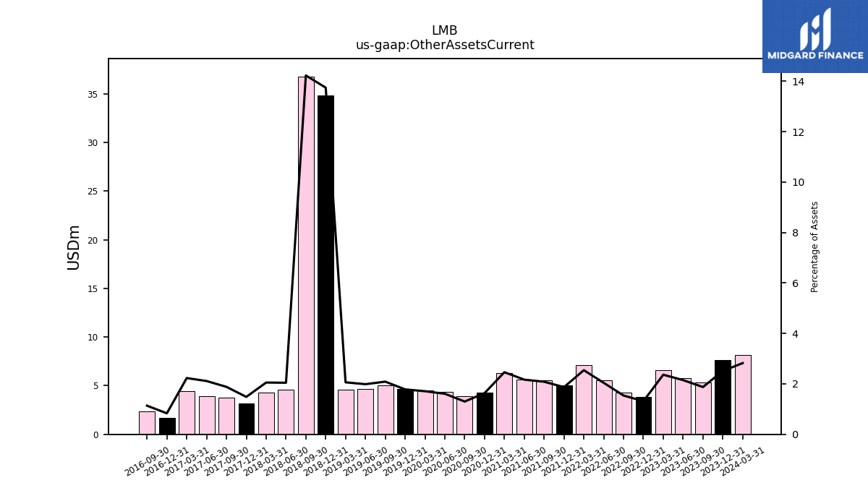Click the left axis tick label '5'
The height and width of the screenshot is (488, 868).
[x=95, y=386]
